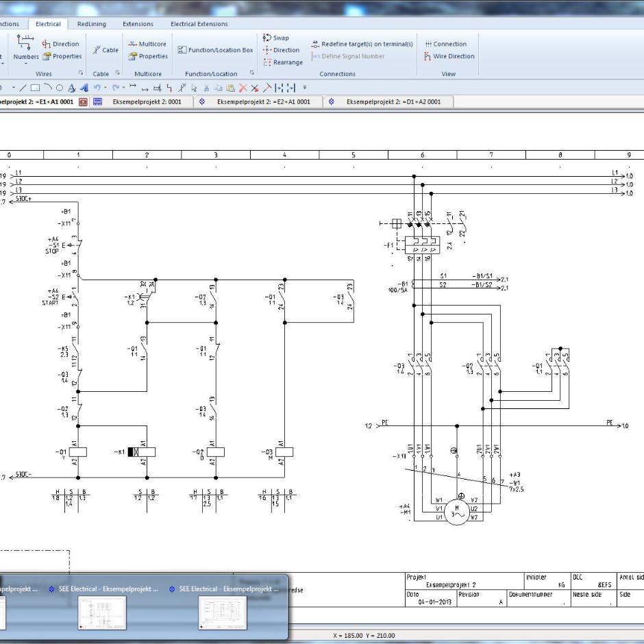Click the date '04-01-2013' in title block
The width and height of the screenshot is (644, 644).
pyautogui.click(x=434, y=602)
